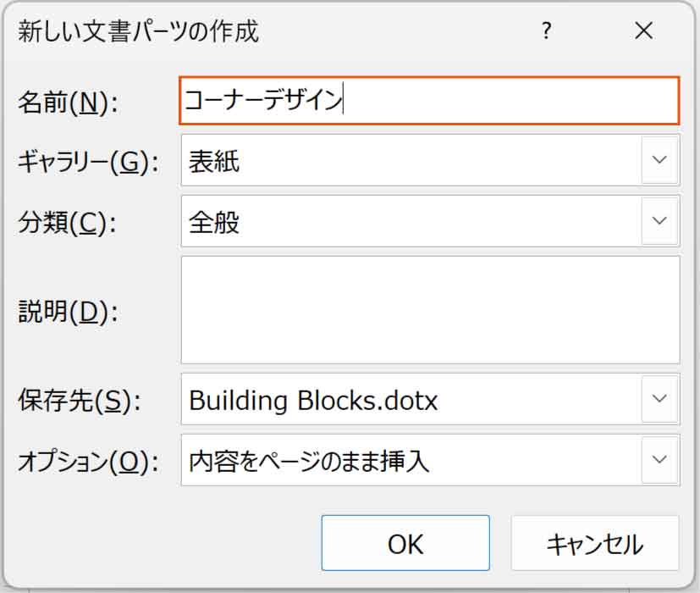
Task: Click the 保存先(S) label
Action: [78, 401]
